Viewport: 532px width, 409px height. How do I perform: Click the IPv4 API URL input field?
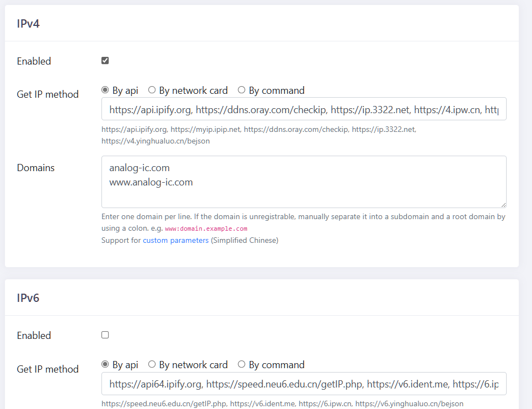(x=303, y=109)
